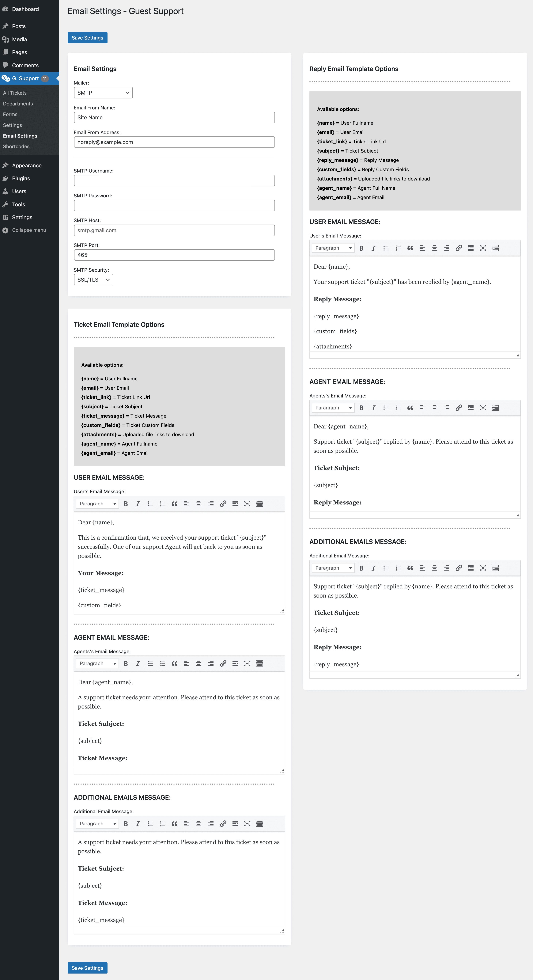Open Departments submenu link

pyautogui.click(x=18, y=104)
